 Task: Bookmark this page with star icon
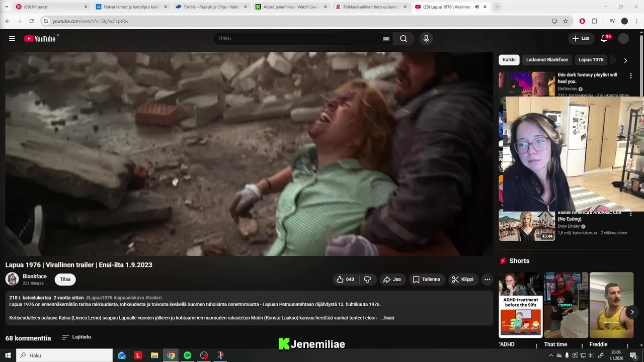pos(566,21)
